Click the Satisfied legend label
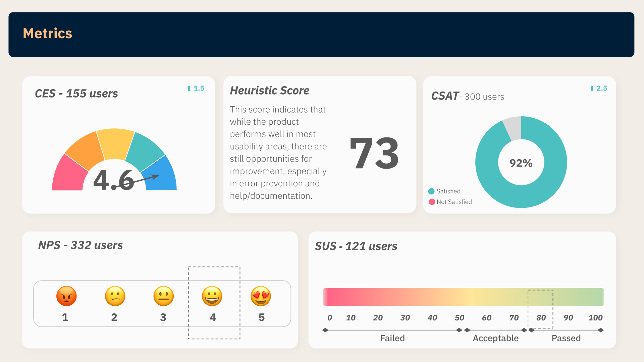The height and width of the screenshot is (362, 644). tap(448, 191)
